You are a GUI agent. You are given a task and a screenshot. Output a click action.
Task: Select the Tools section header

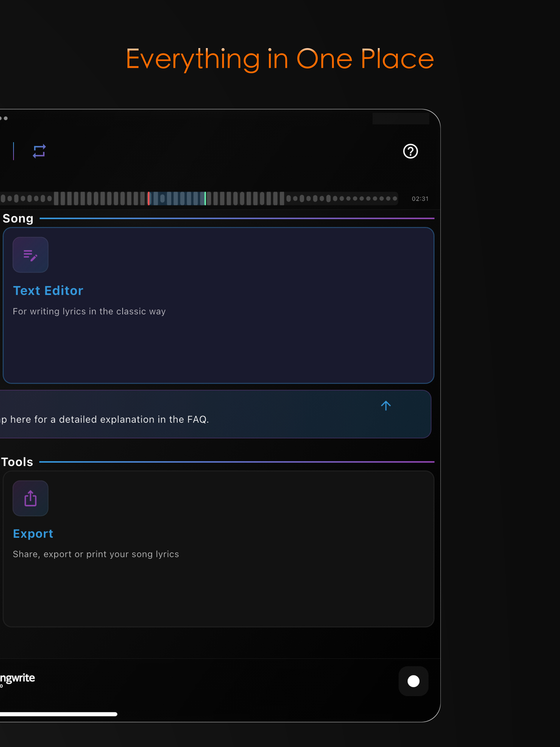(17, 462)
